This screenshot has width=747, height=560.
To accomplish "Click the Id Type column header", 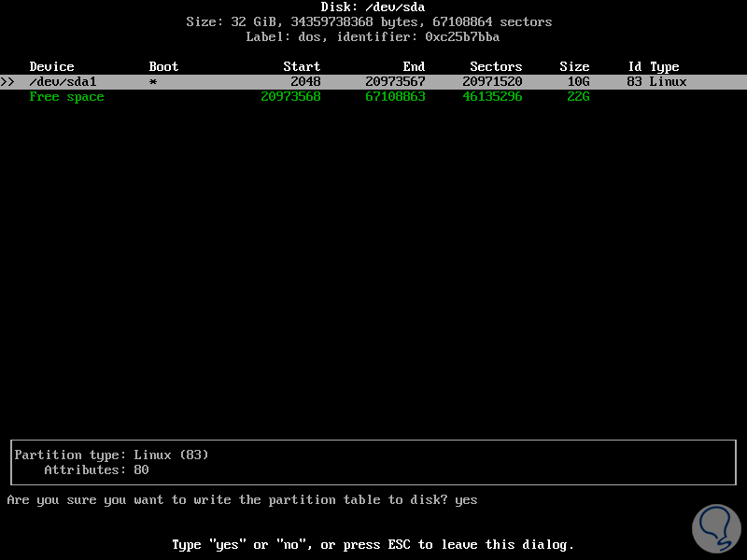I will click(x=654, y=67).
